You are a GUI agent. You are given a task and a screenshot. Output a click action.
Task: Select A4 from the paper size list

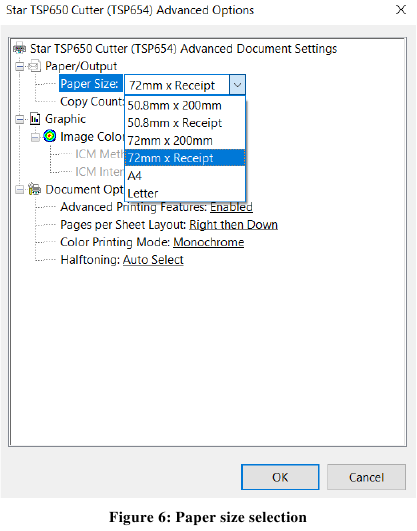[185, 175]
